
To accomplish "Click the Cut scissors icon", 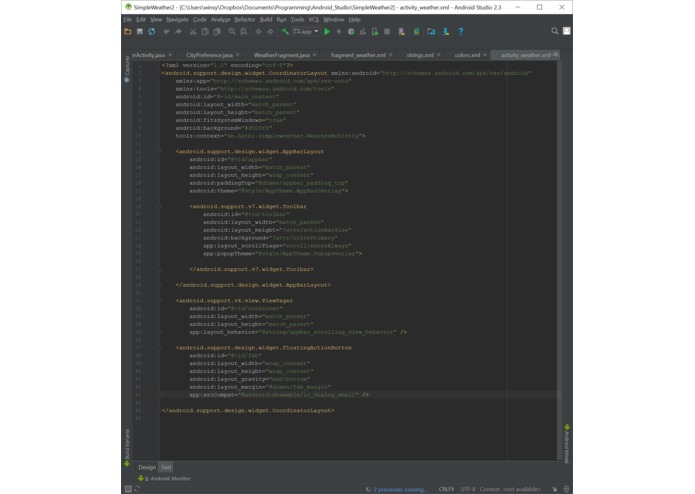I will (193, 31).
